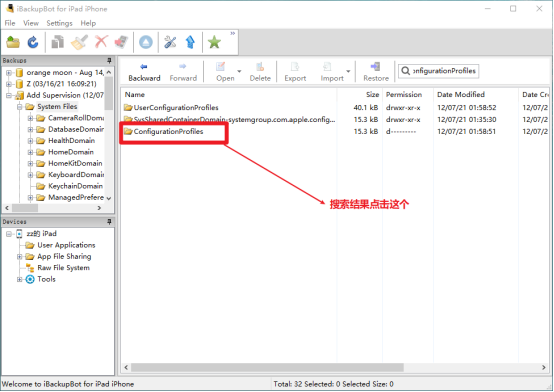
Task: Click the green star toolbar icon
Action: 214,42
